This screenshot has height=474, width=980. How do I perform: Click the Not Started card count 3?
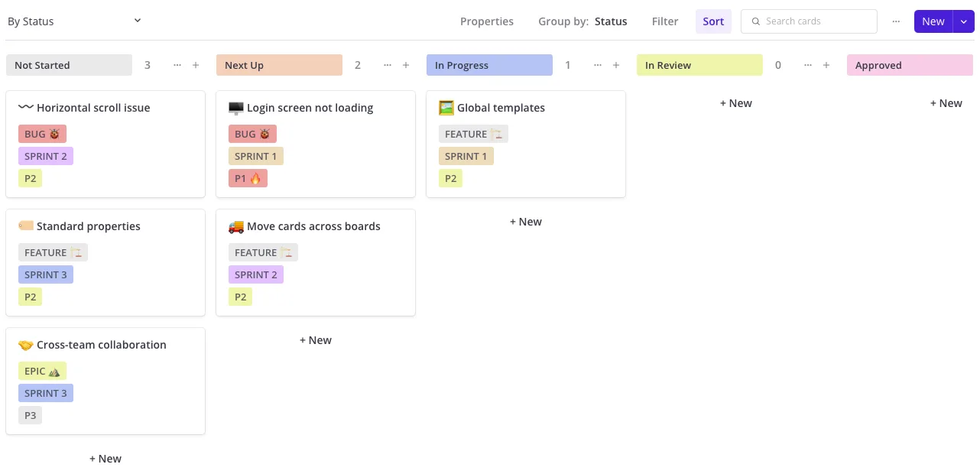click(148, 65)
